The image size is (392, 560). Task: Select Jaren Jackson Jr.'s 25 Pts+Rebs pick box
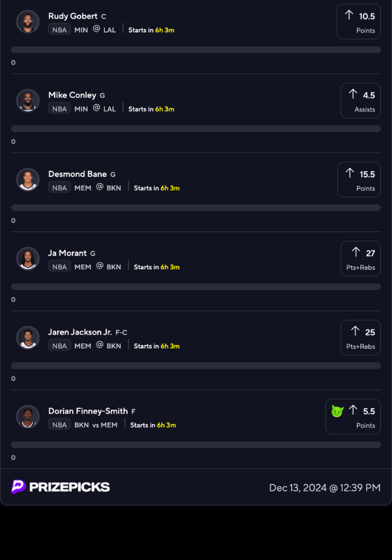(x=360, y=338)
